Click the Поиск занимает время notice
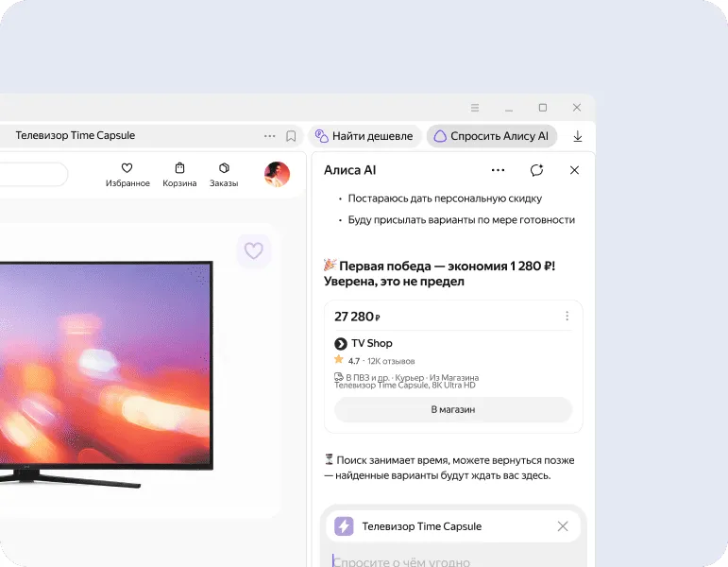The image size is (728, 567). [449, 468]
